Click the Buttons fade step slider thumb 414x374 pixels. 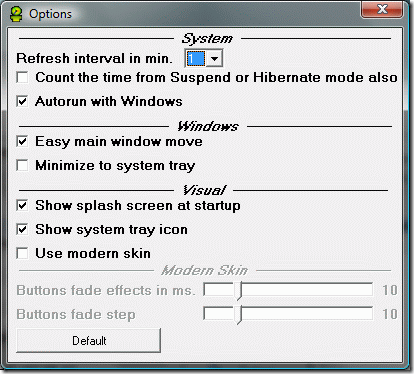point(238,315)
